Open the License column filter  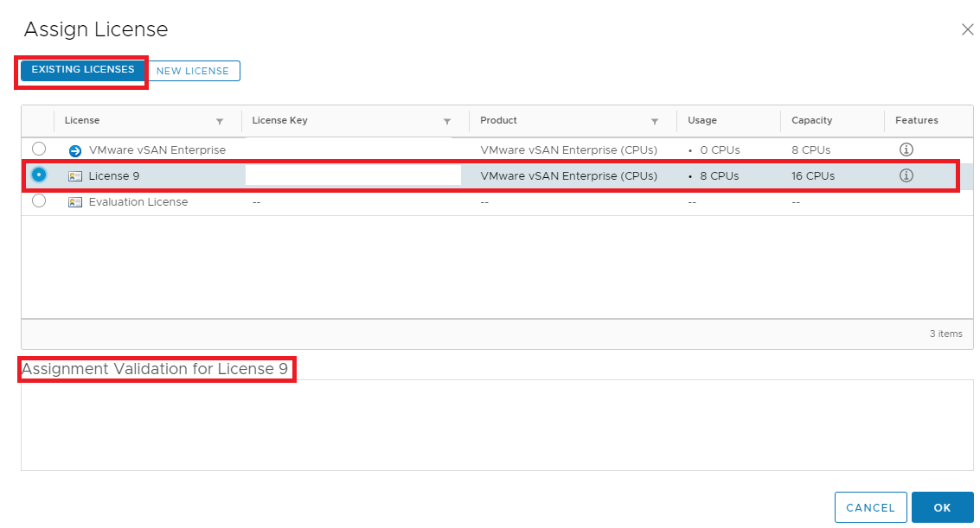pyautogui.click(x=220, y=121)
